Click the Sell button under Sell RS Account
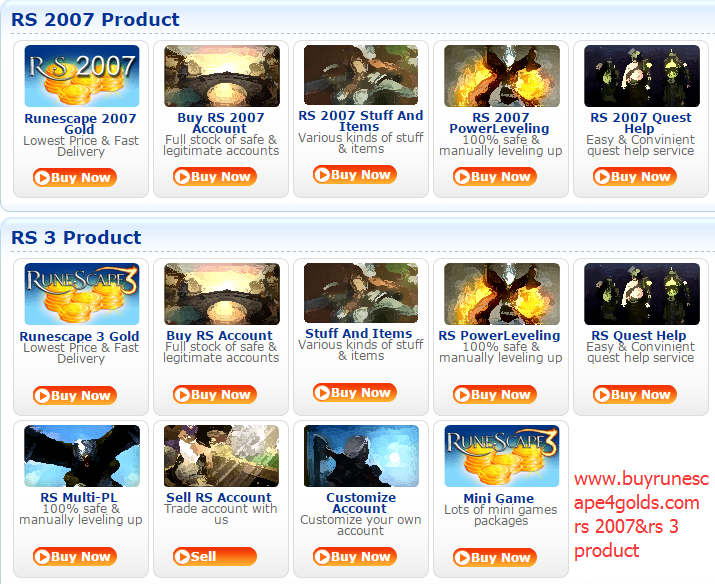 coord(215,557)
